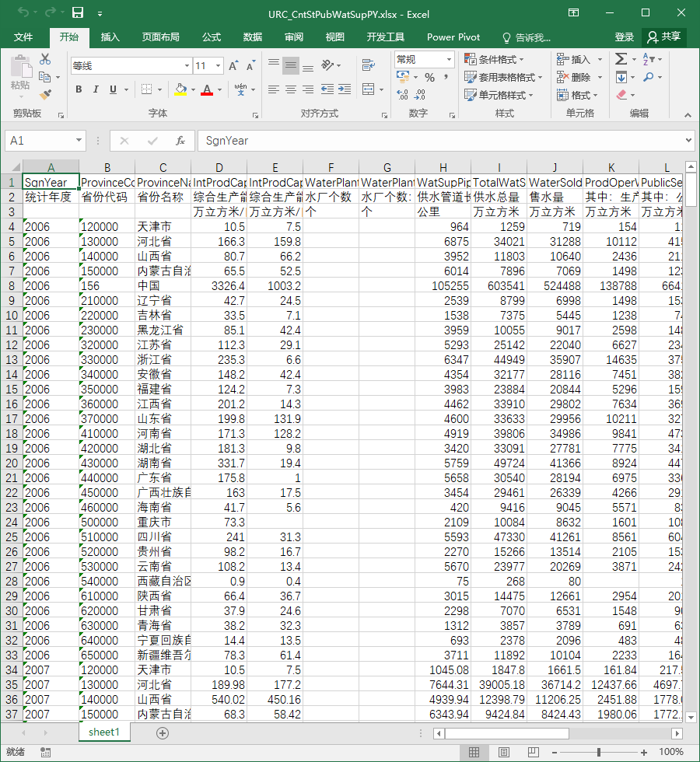Expand the number format dropdown 常规
Screen dimensions: 700x762
tap(449, 60)
